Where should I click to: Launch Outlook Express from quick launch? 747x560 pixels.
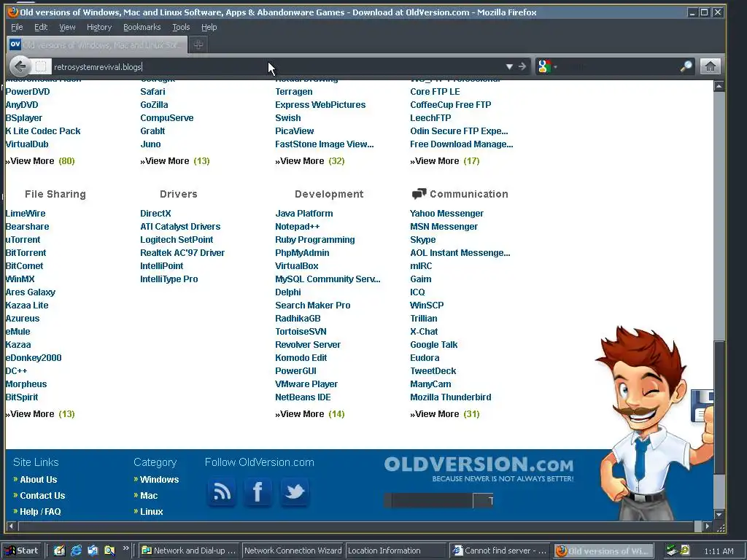(x=93, y=551)
